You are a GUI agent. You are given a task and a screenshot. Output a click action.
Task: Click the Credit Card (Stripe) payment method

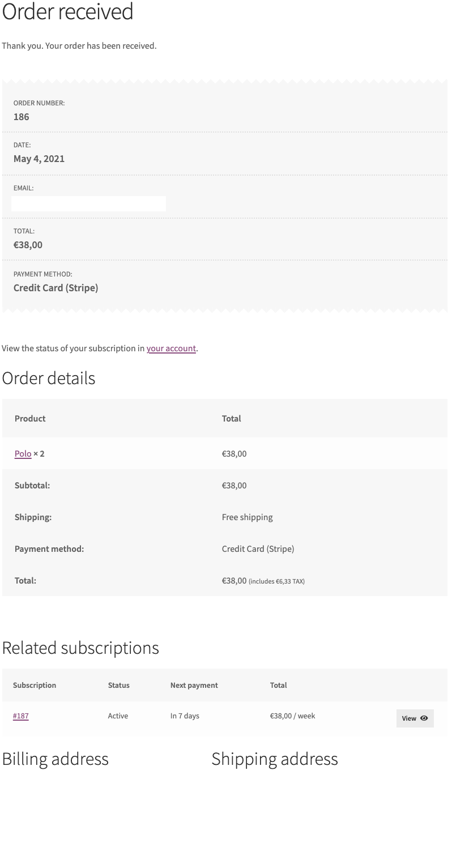(x=56, y=287)
